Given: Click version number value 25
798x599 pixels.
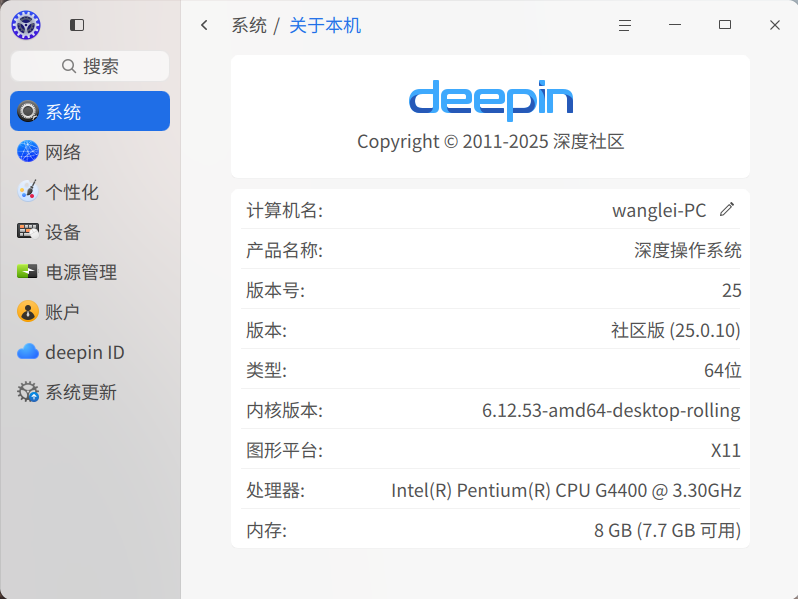Looking at the screenshot, I should 731,290.
